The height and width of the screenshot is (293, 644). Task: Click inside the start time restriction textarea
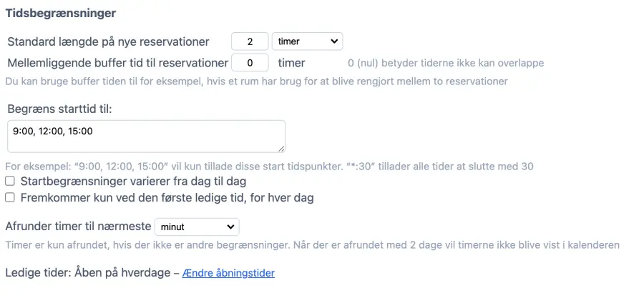point(146,136)
